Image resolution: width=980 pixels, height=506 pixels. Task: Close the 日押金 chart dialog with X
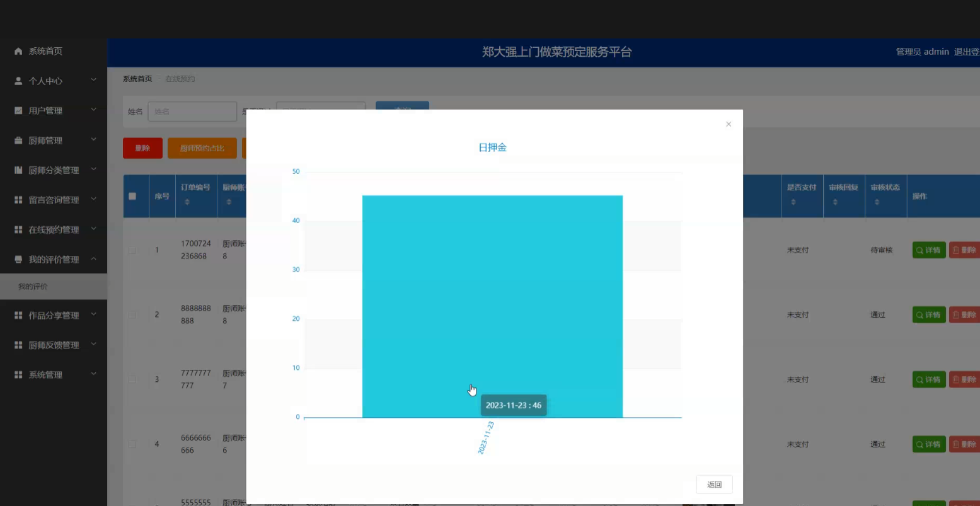pyautogui.click(x=729, y=124)
